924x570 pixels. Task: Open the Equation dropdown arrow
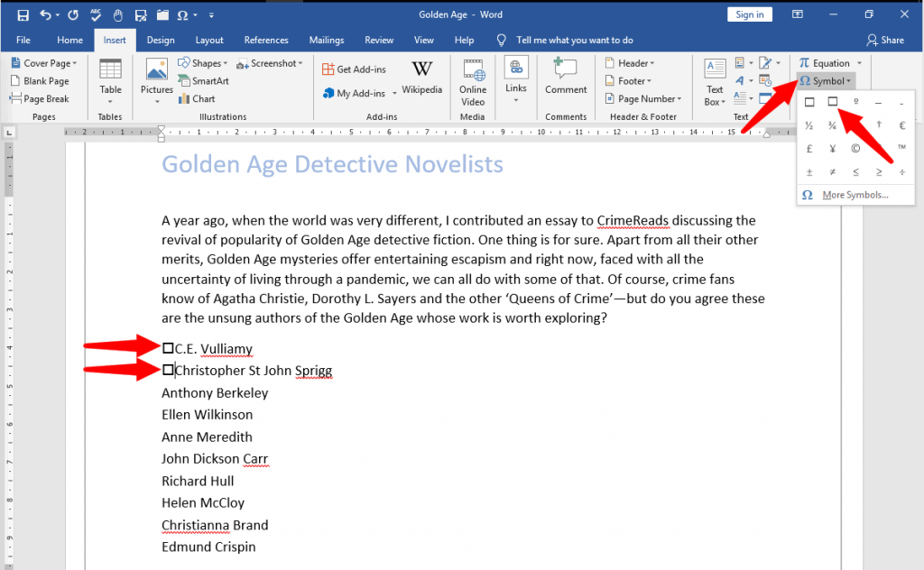coord(859,63)
